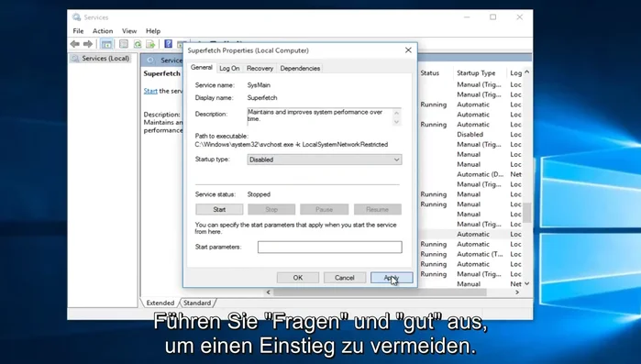Click the vertical scrollbar thumb

coord(527,213)
